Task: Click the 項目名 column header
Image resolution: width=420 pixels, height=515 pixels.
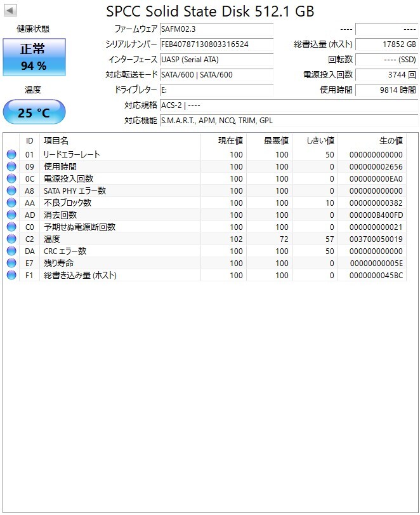Action: 120,141
